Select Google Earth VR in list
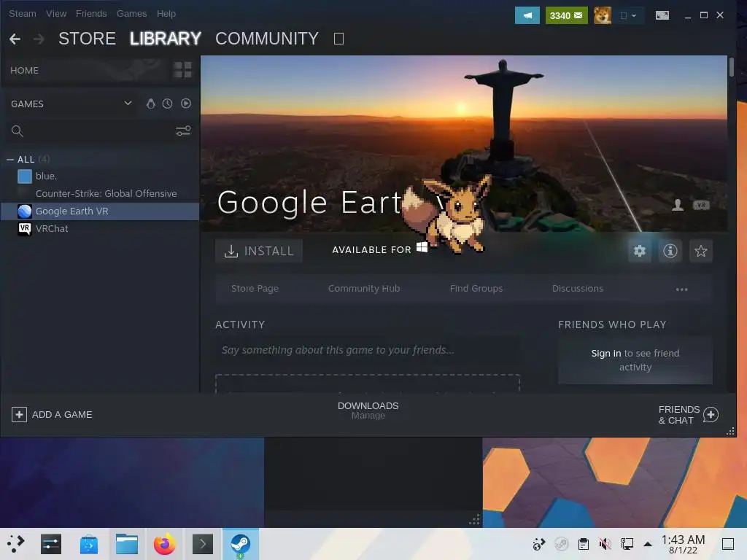 (x=100, y=211)
